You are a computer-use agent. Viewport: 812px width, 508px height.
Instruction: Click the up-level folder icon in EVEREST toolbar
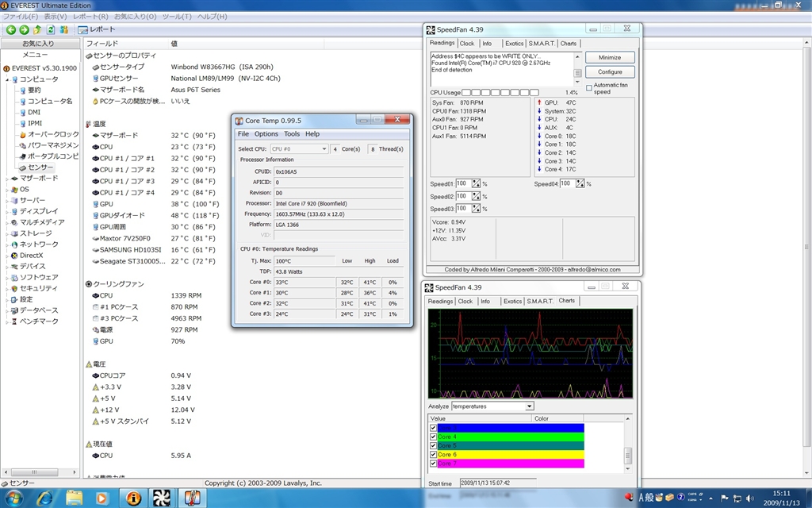[x=37, y=29]
